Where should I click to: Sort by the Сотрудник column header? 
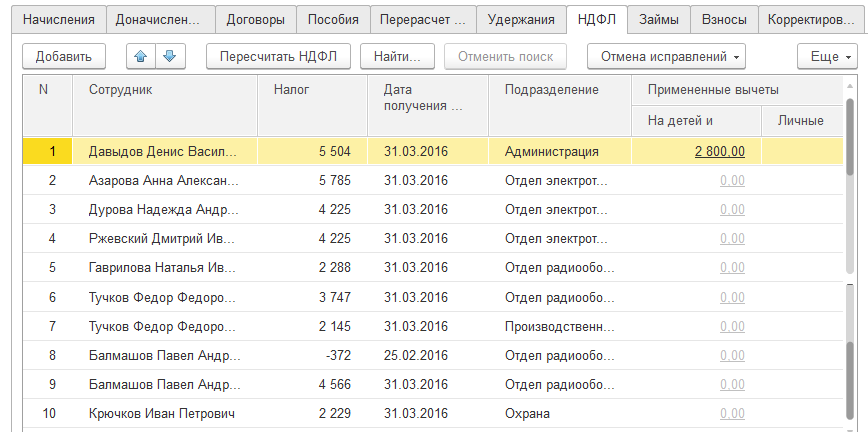(x=120, y=90)
